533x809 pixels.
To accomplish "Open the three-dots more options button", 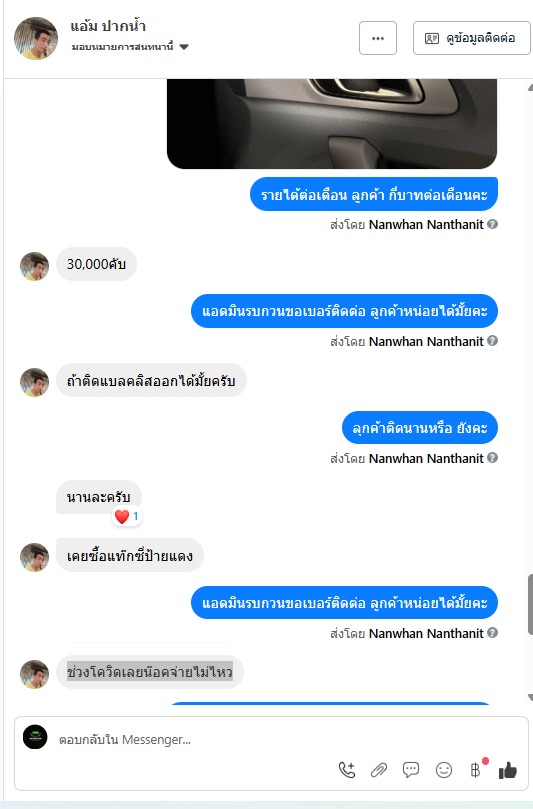I will 378,38.
